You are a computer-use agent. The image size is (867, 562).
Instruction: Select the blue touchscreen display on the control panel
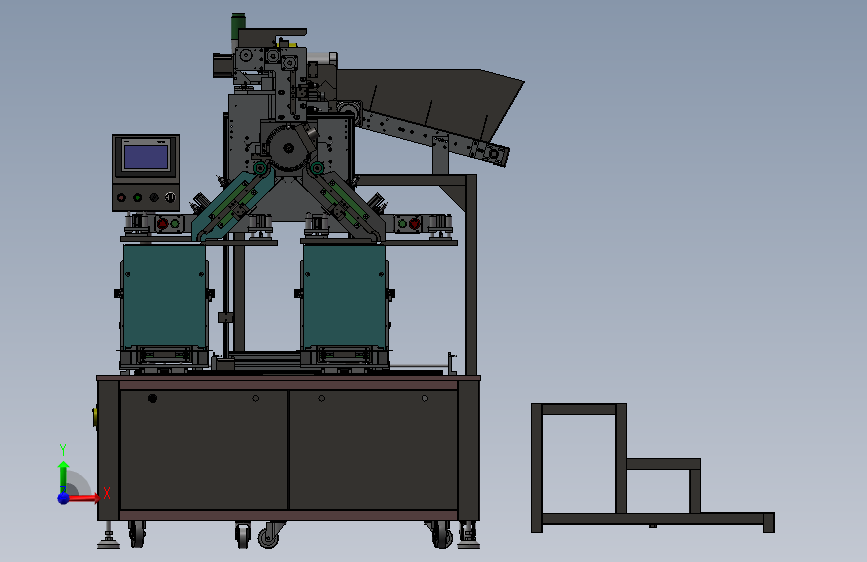tap(146, 157)
